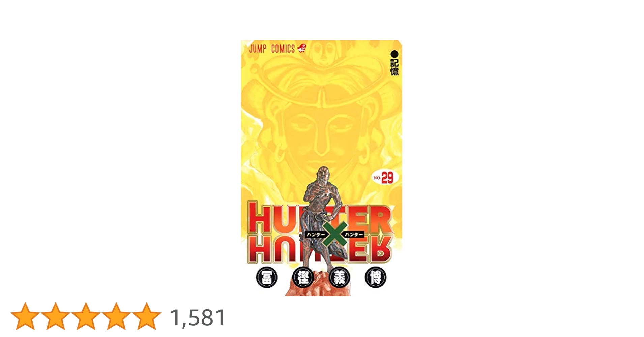Select the fifth rating star
The width and height of the screenshot is (644, 337).
(x=147, y=316)
